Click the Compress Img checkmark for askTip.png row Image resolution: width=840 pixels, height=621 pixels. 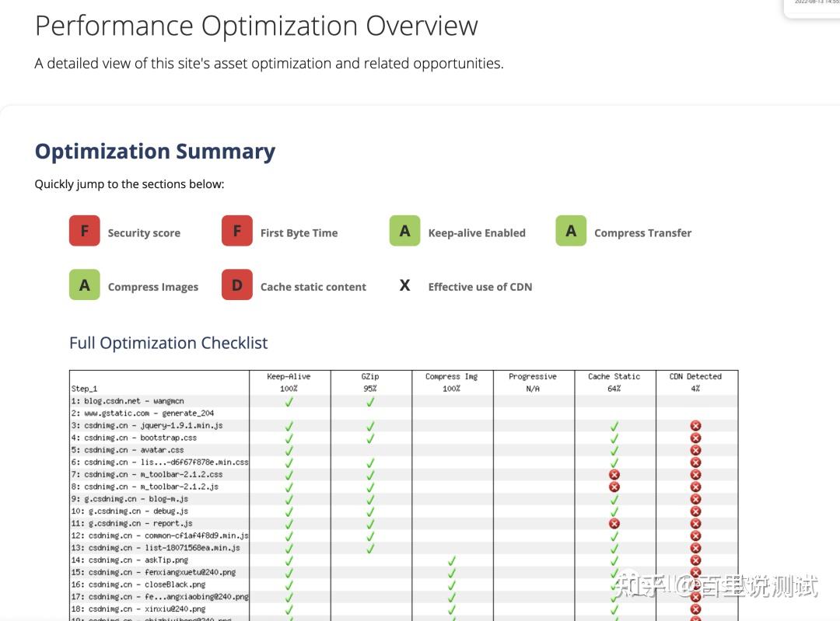click(451, 560)
